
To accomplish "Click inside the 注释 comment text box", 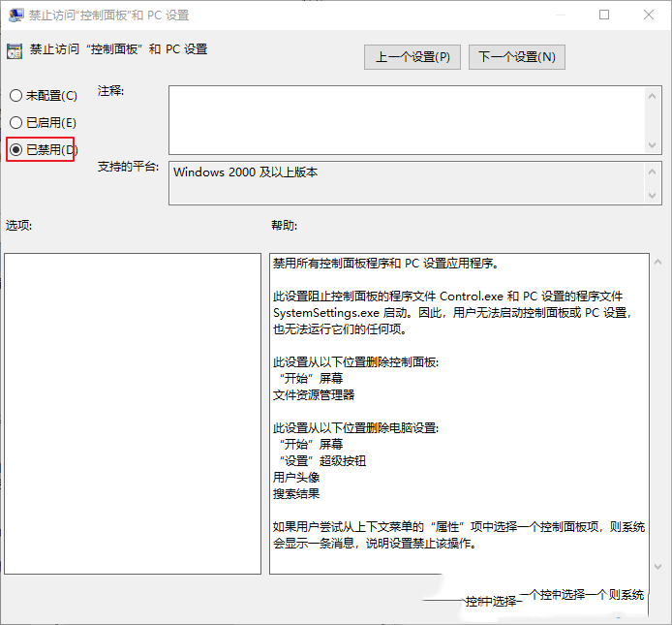I will tap(407, 120).
